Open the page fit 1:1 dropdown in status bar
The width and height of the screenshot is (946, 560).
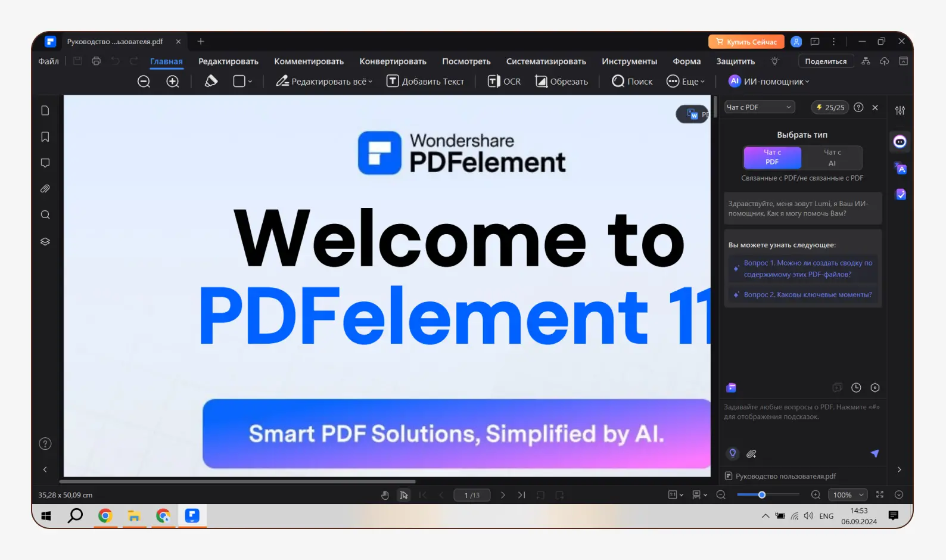point(676,495)
